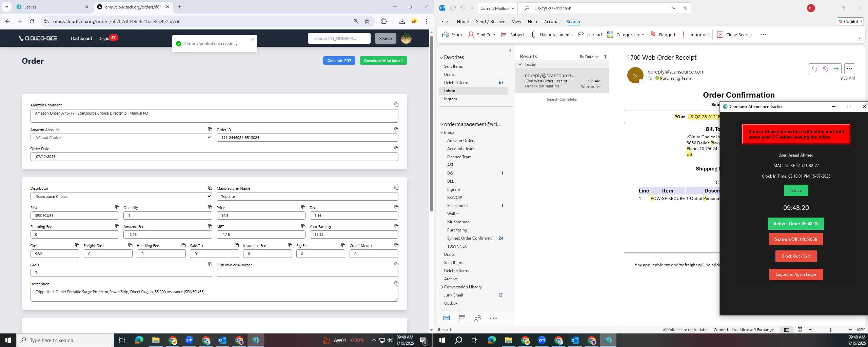Open Send / Receive tab
868x347 pixels.
pyautogui.click(x=490, y=21)
